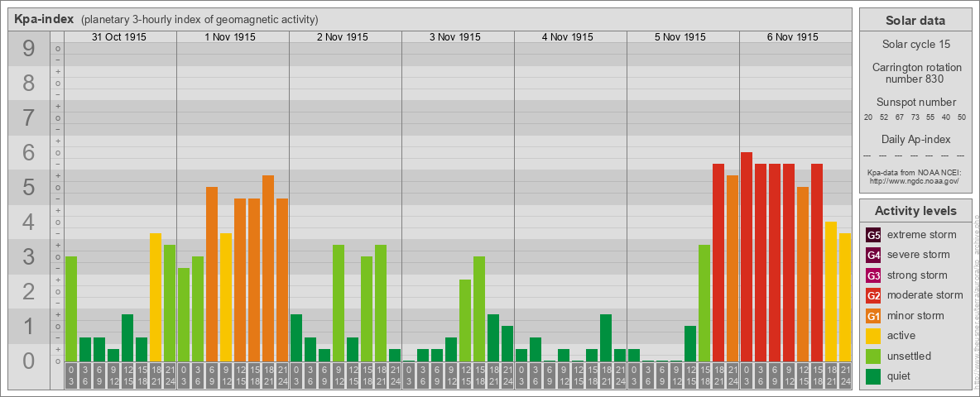
Task: Click the Kpa-index chart title
Action: [x=45, y=19]
